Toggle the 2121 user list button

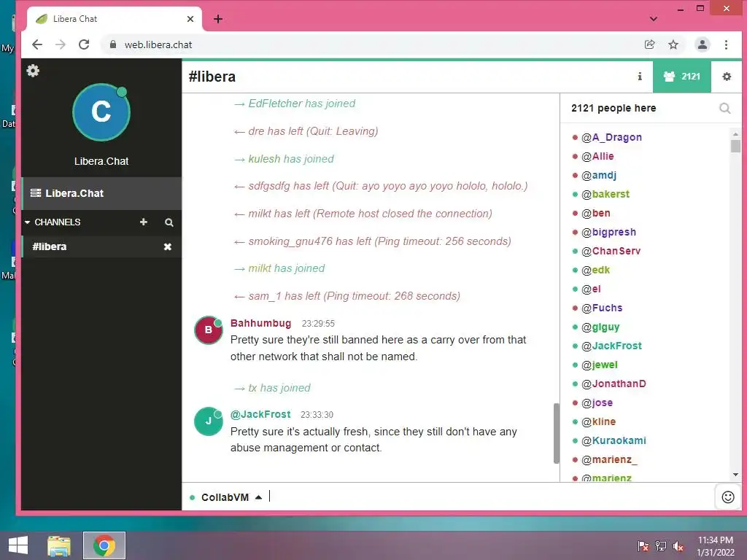pyautogui.click(x=682, y=76)
